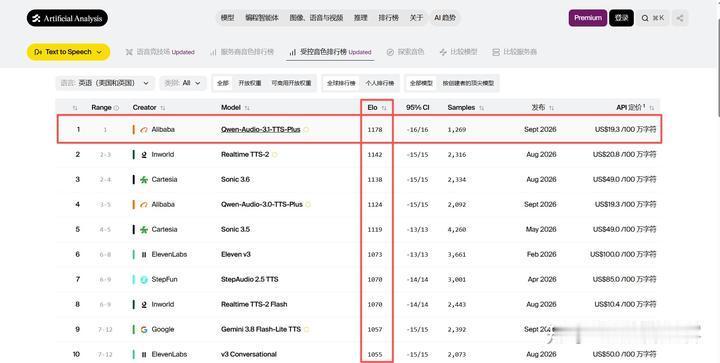Open the 推理 nav menu
Screen dimensions: 720x363
(360, 18)
